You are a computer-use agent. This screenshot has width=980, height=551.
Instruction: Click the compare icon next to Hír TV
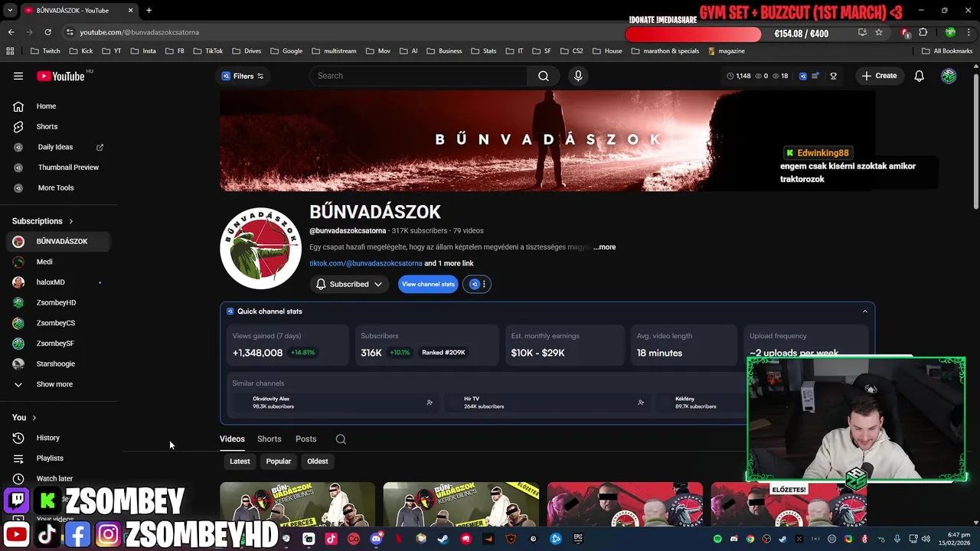(x=641, y=403)
